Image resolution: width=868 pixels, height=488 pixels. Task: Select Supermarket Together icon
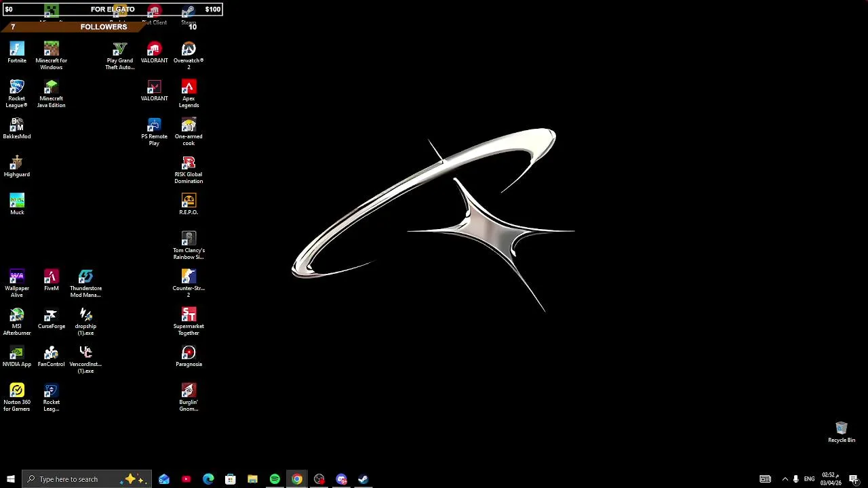coord(189,322)
